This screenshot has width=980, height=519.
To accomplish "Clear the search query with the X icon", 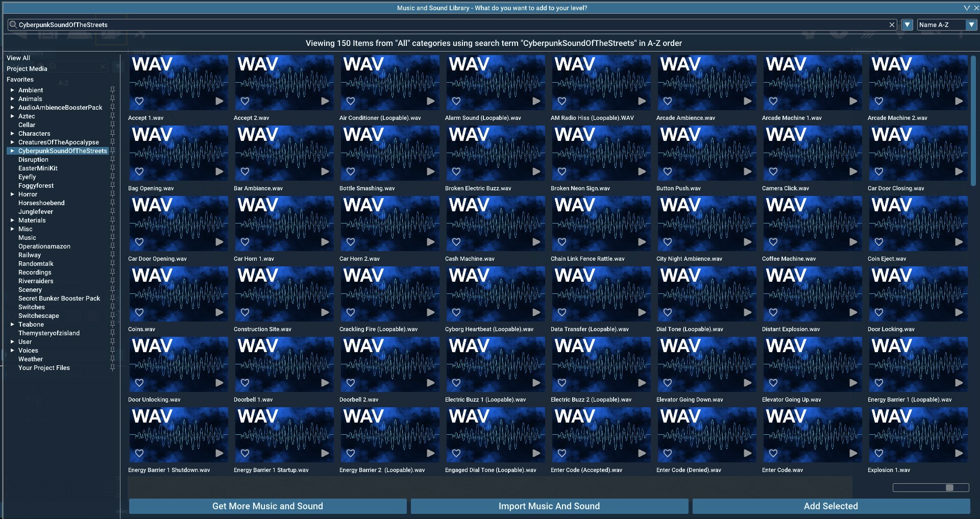I will click(x=892, y=24).
